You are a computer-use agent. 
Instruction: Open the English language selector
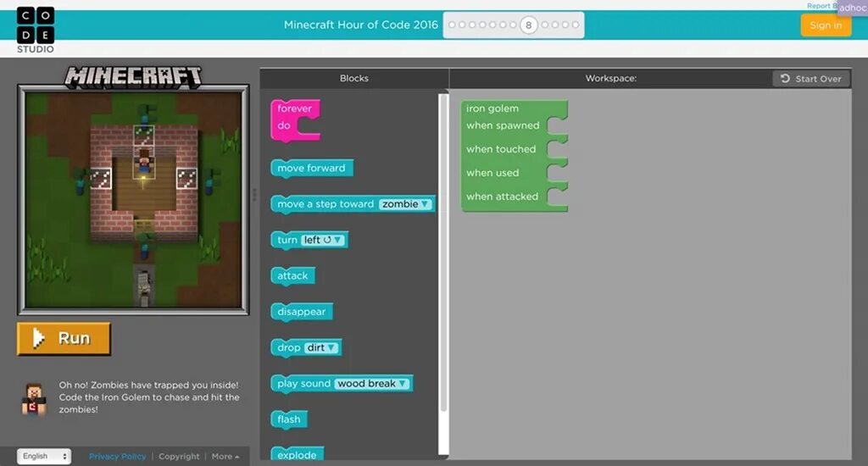click(x=44, y=456)
